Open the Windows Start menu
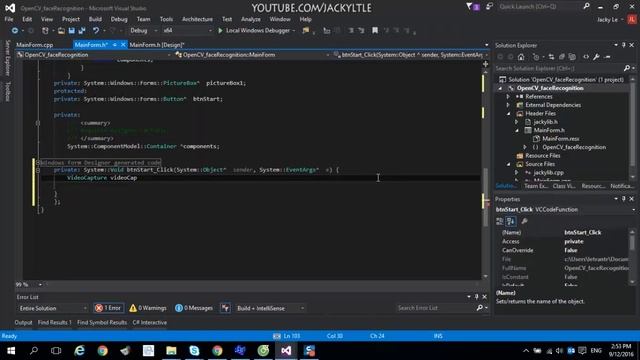The height and width of the screenshot is (360, 640). (11, 351)
